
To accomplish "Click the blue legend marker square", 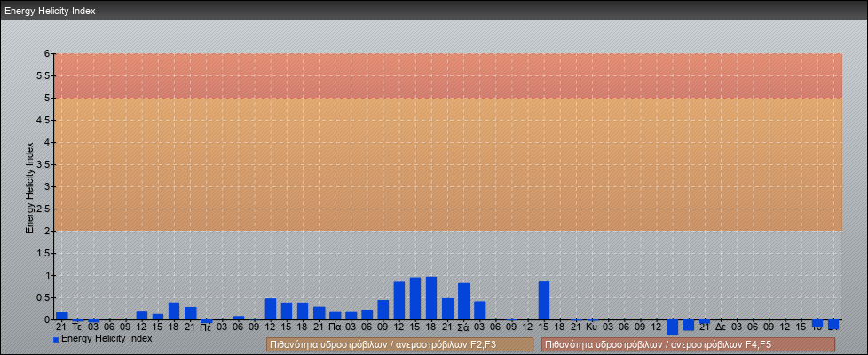I will tap(56, 339).
